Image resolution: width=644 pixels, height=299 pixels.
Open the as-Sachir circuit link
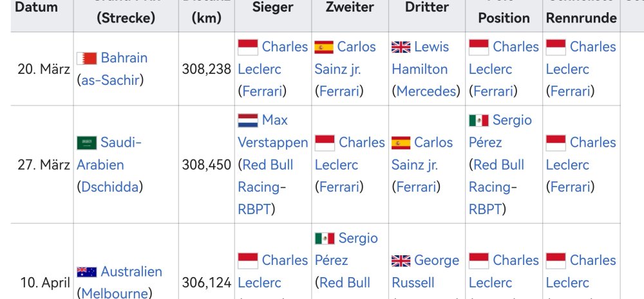(x=110, y=80)
